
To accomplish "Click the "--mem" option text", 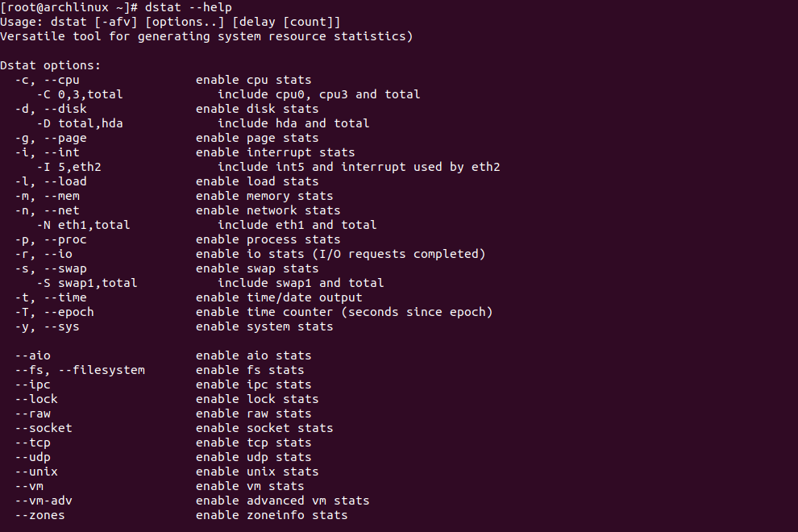I will click(62, 196).
